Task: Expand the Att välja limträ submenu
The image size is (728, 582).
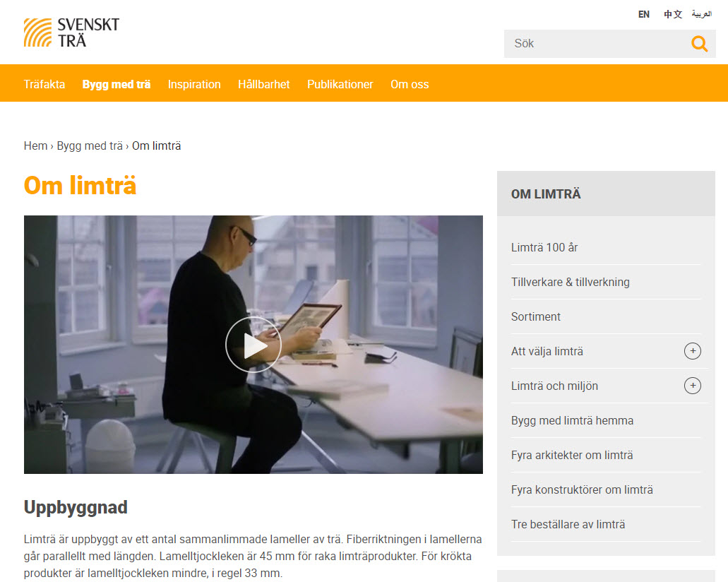Action: point(692,351)
